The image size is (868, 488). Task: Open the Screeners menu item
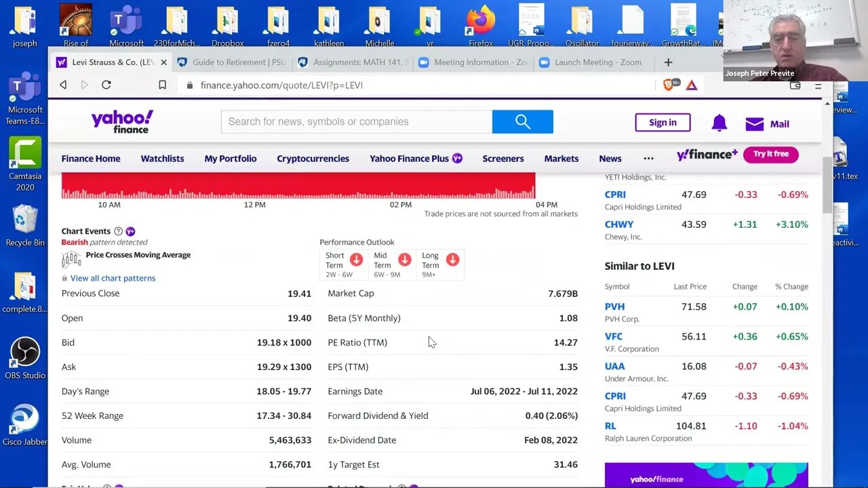coord(503,159)
